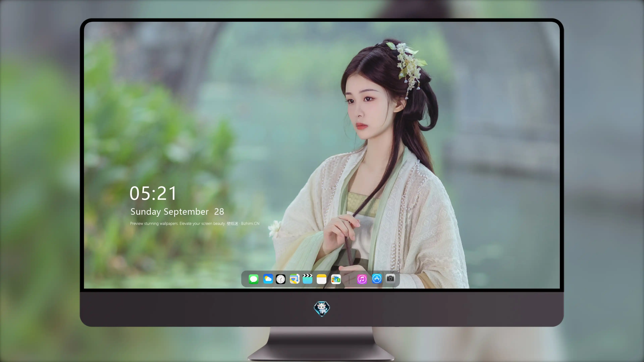Open the Maps app in the dock
644x362 pixels.
click(x=294, y=279)
